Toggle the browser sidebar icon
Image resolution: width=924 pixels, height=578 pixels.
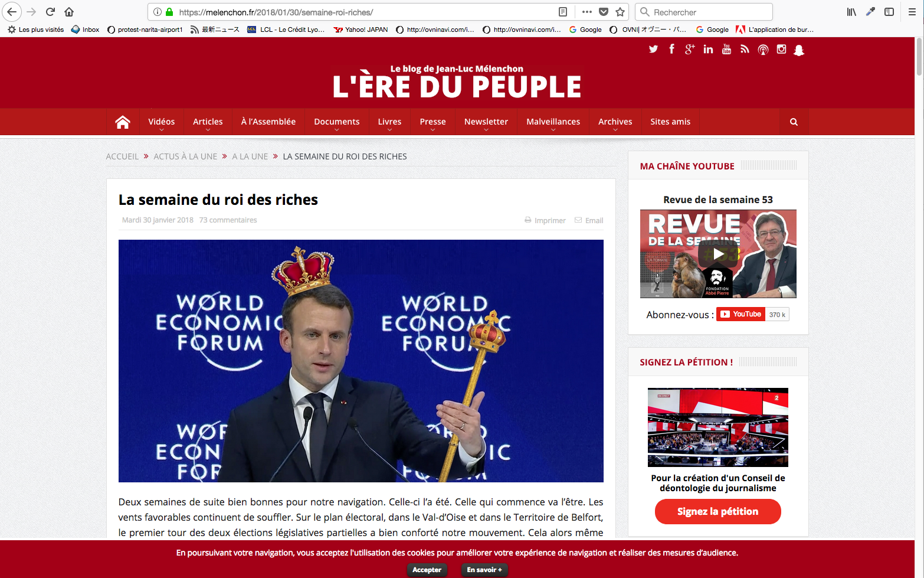click(x=889, y=12)
